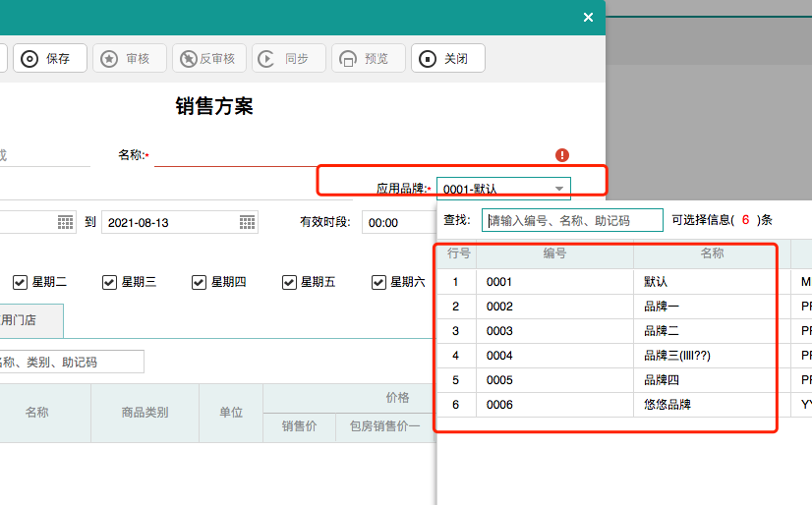Click the 名称 column header in brand list
The image size is (812, 505).
(x=712, y=253)
